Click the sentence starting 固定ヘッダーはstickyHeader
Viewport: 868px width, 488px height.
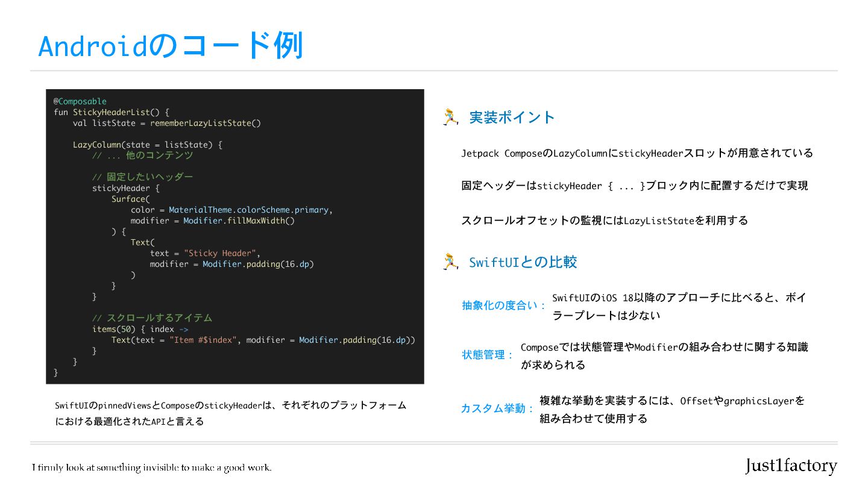pyautogui.click(x=635, y=186)
